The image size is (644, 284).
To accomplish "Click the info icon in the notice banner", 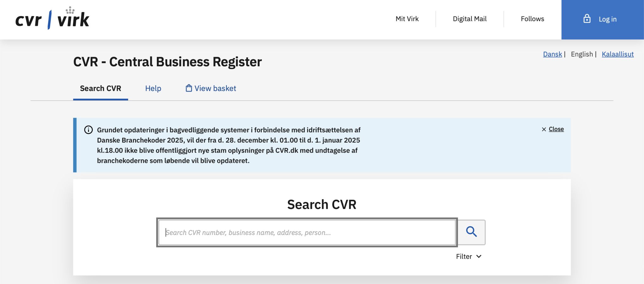I will tap(88, 130).
